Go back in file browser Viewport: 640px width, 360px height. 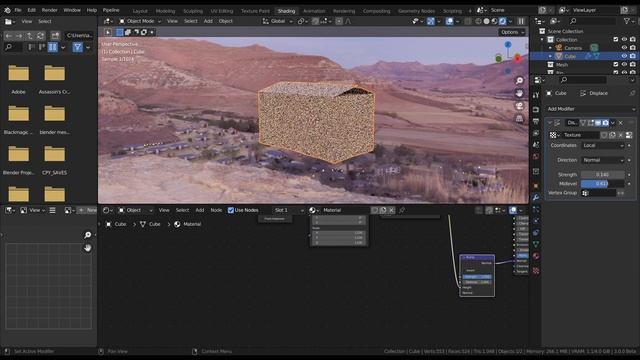coord(9,36)
